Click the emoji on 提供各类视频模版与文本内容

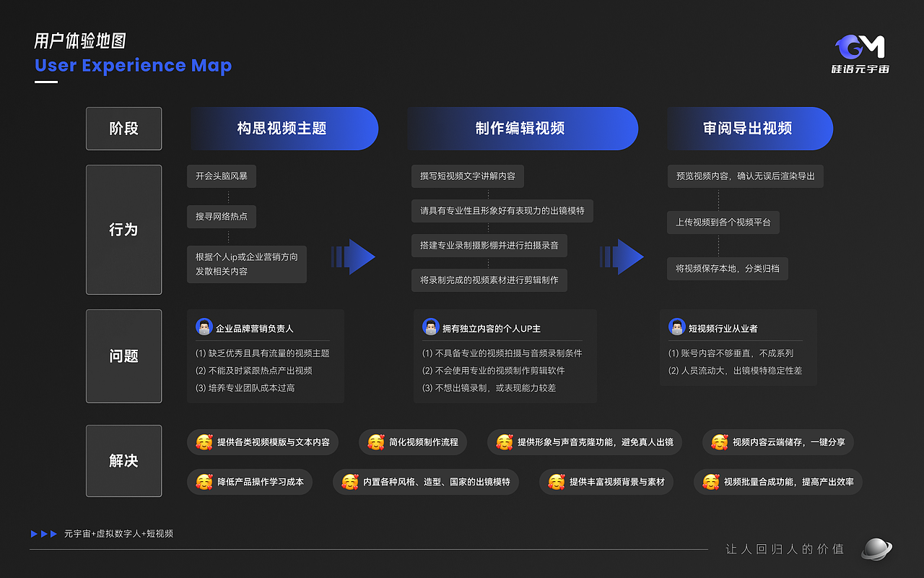(204, 441)
